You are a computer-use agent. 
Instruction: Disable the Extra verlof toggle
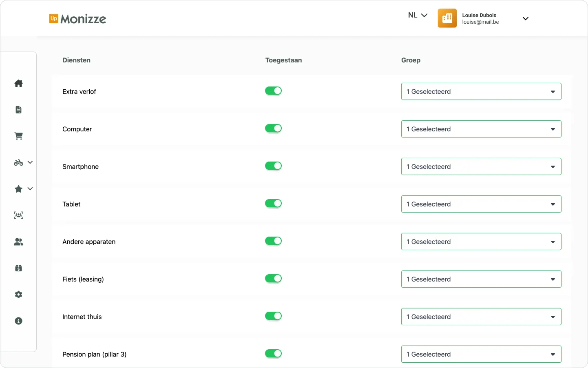pyautogui.click(x=274, y=91)
